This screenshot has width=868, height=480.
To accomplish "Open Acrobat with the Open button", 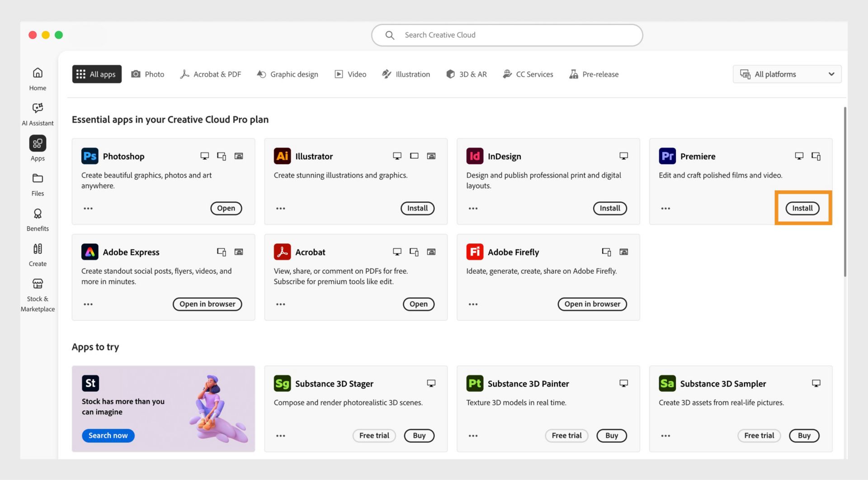I will (x=419, y=304).
